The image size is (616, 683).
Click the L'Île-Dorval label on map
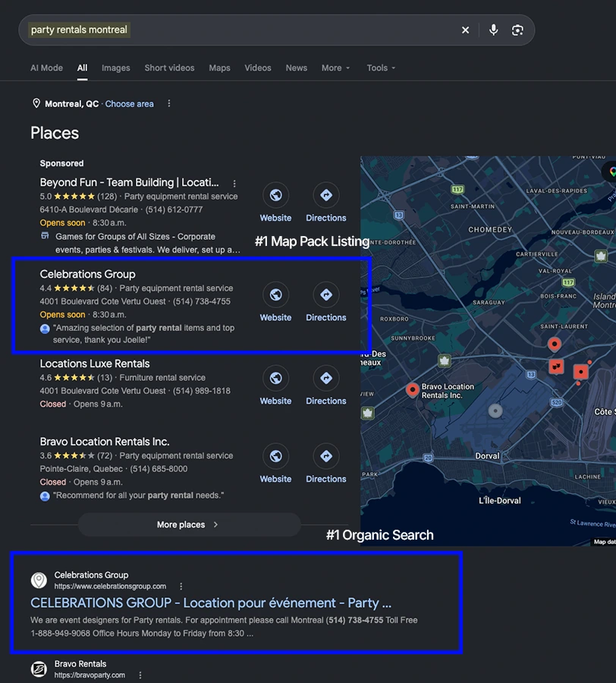(x=500, y=501)
